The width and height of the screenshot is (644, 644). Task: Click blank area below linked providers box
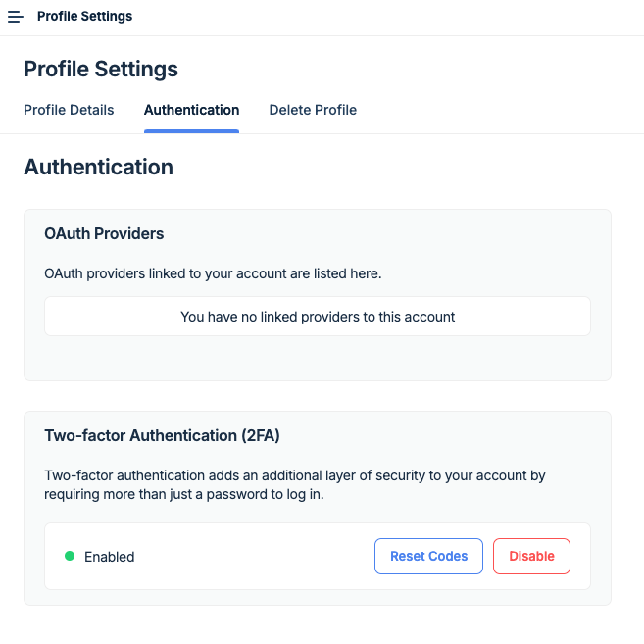pos(318,358)
